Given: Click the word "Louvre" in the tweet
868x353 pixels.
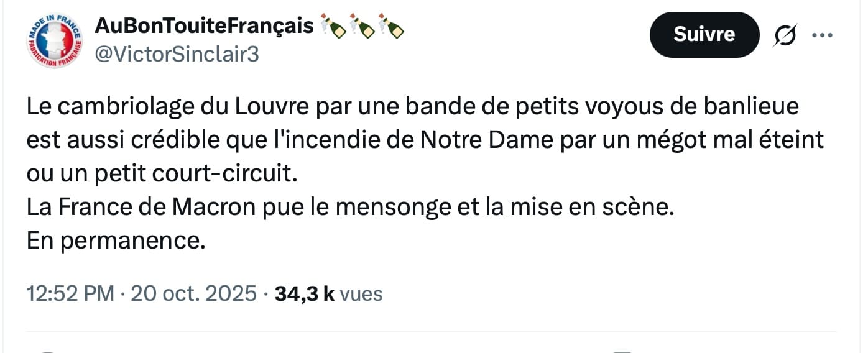Looking at the screenshot, I should 272,108.
